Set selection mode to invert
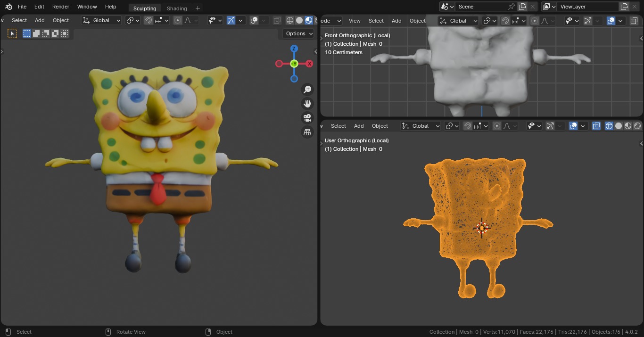Screen dimensions: 644x337 [55, 33]
